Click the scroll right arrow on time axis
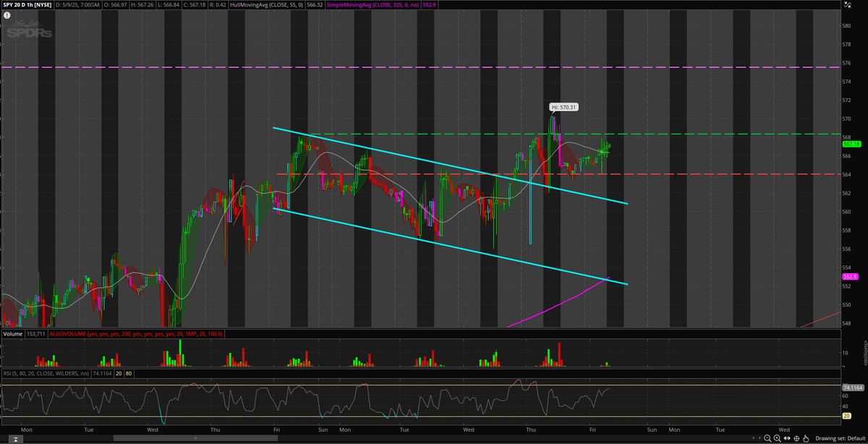The height and width of the screenshot is (444, 868). (x=759, y=438)
